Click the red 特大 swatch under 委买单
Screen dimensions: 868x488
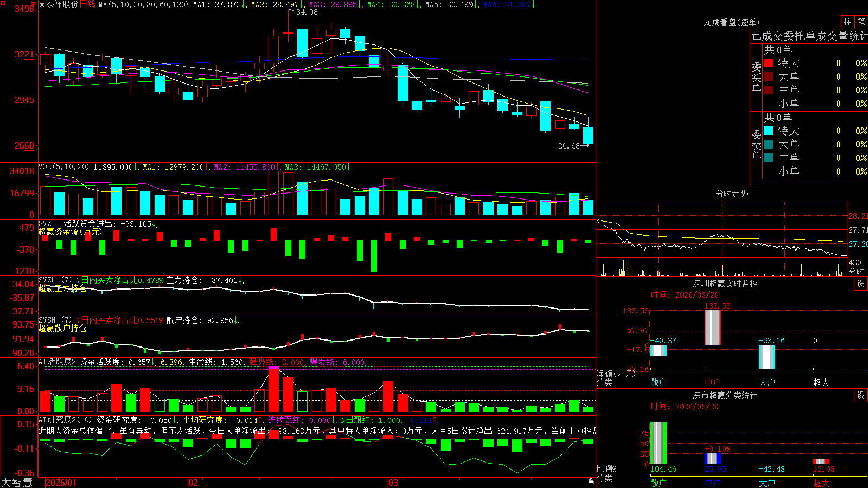[x=768, y=63]
